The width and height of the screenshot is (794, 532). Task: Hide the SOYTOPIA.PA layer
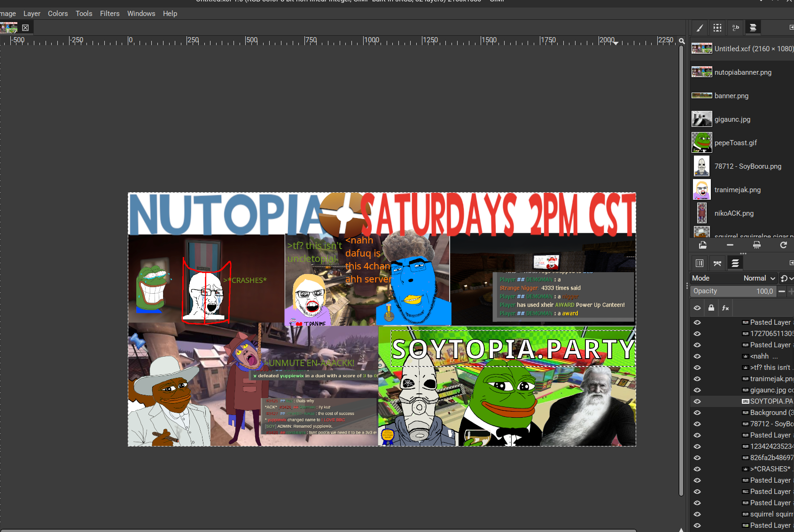click(697, 401)
